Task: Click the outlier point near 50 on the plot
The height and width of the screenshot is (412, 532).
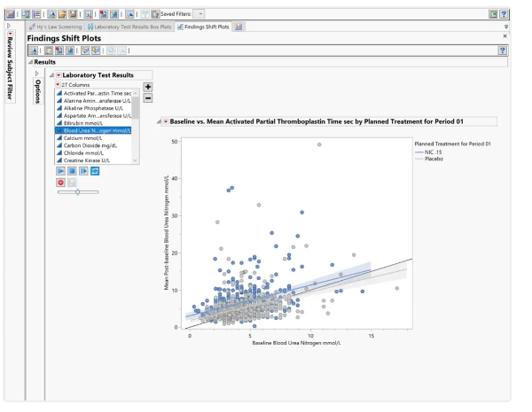Action: 319,144
